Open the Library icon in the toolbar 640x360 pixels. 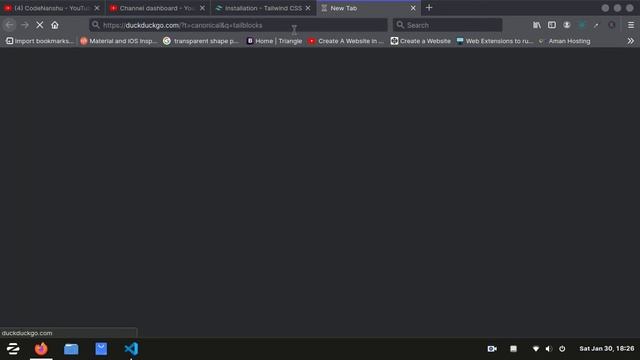point(537,25)
